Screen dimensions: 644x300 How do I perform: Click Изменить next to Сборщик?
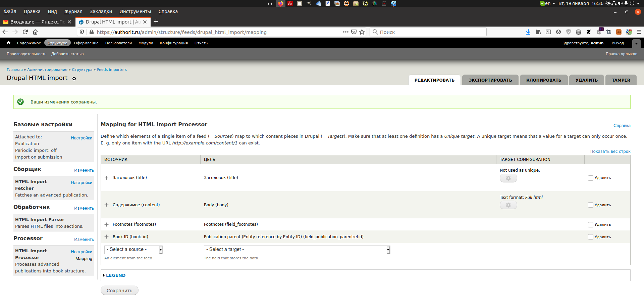84,170
